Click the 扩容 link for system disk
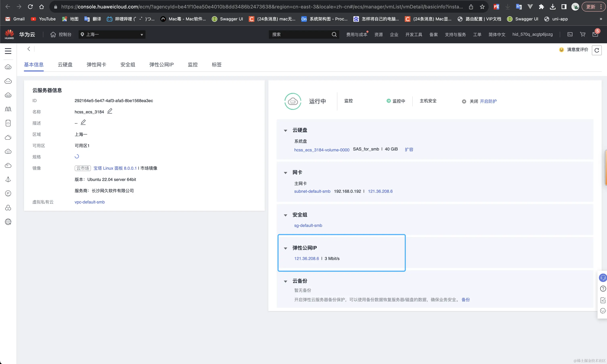Image resolution: width=607 pixels, height=364 pixels. 409,149
